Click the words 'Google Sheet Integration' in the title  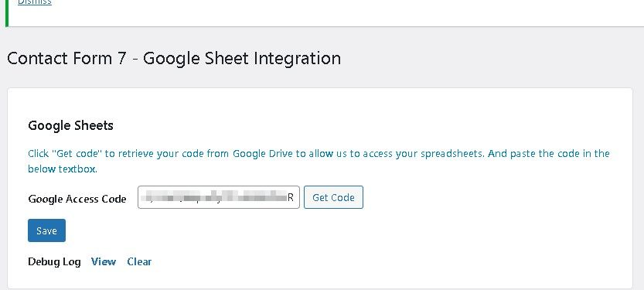(242, 58)
